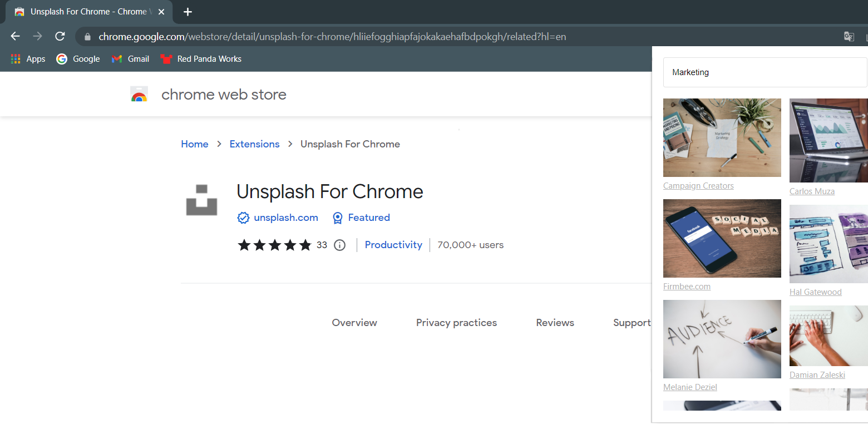The width and height of the screenshot is (868, 434).
Task: Open the Gmail bookmark
Action: tap(131, 59)
